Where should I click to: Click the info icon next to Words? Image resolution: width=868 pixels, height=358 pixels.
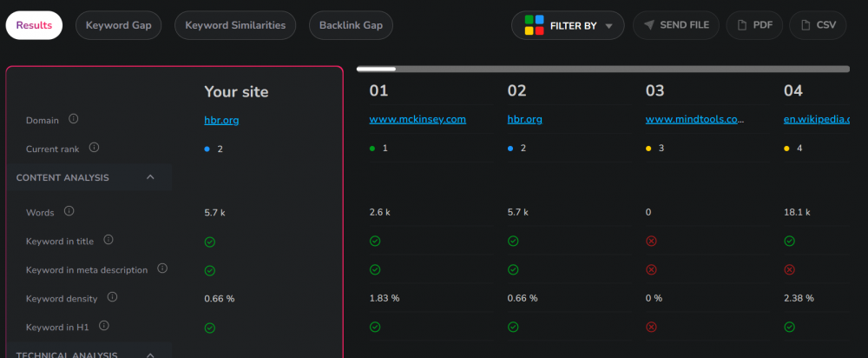click(x=69, y=211)
